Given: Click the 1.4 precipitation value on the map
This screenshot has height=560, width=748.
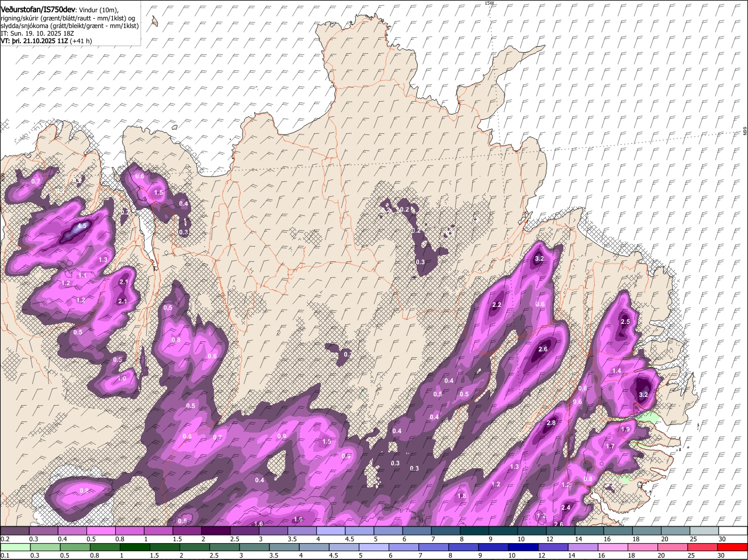Looking at the screenshot, I should (617, 371).
